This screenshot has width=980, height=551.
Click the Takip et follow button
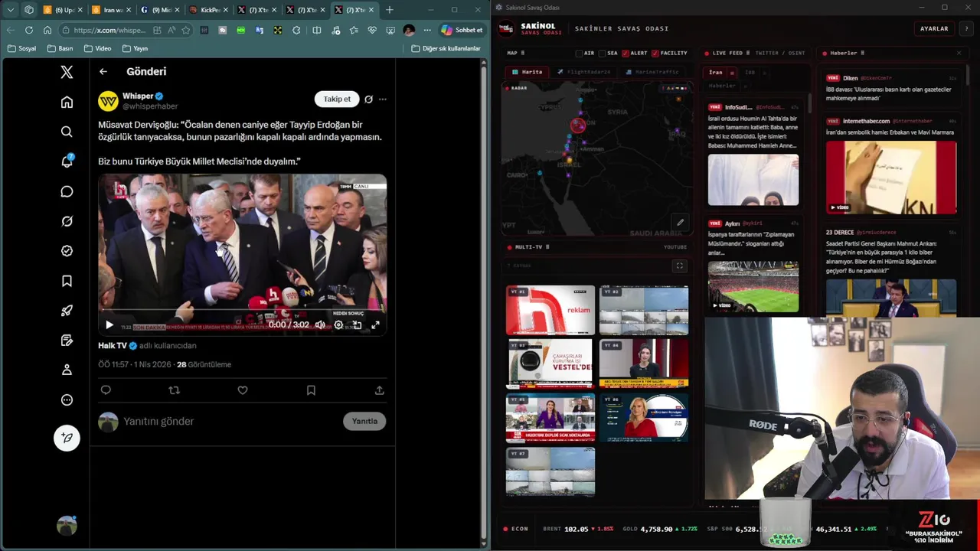[337, 99]
